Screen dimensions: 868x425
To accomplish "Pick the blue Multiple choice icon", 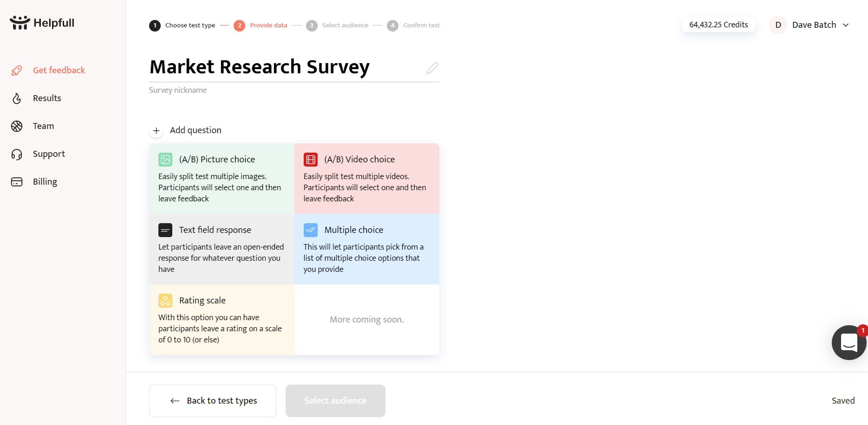I will pos(311,230).
